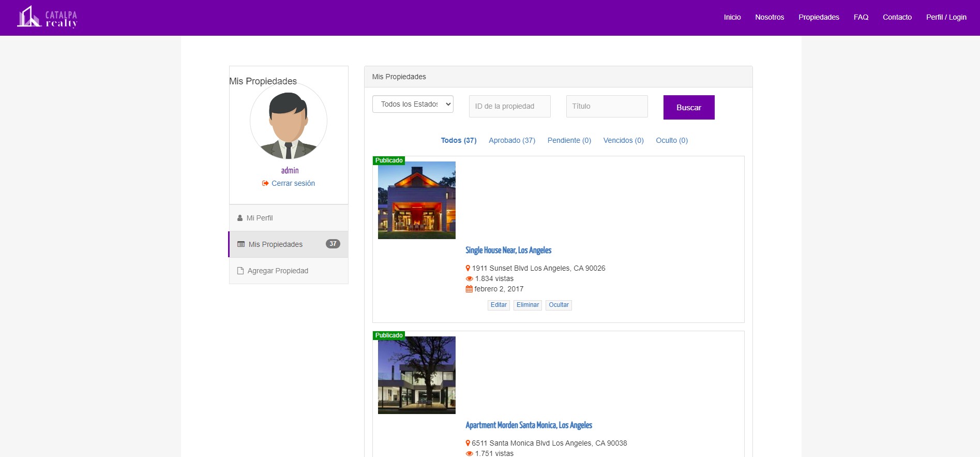Click the 37 count badge
The width and height of the screenshot is (980, 457).
click(x=333, y=244)
